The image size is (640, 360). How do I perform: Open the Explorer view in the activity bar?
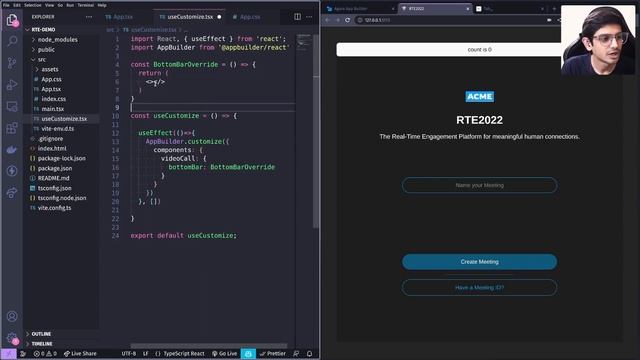pyautogui.click(x=12, y=20)
